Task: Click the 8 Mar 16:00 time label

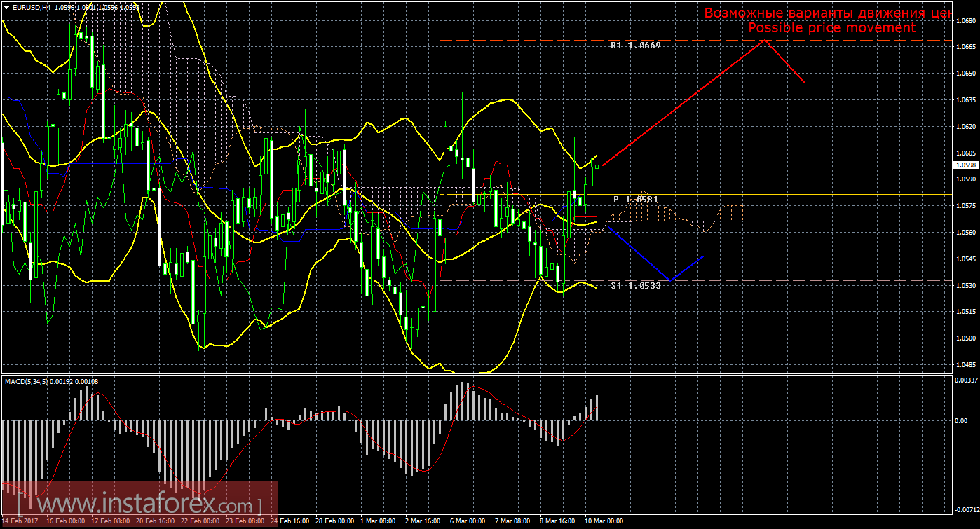Action: (558, 521)
